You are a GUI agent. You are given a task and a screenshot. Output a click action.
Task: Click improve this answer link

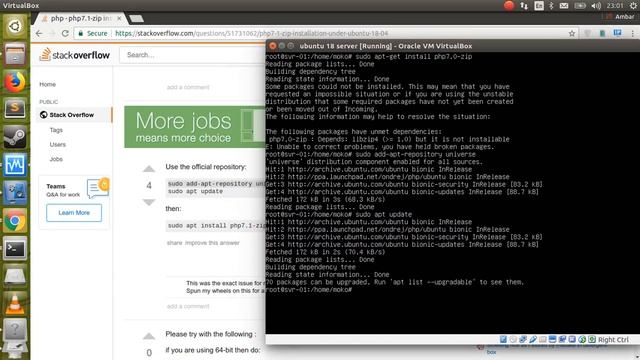click(212, 243)
